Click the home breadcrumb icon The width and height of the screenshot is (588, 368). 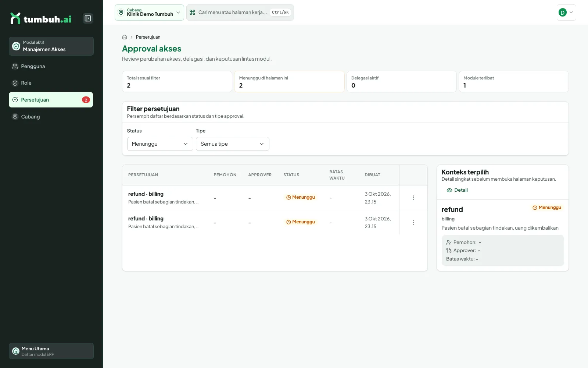coord(125,37)
